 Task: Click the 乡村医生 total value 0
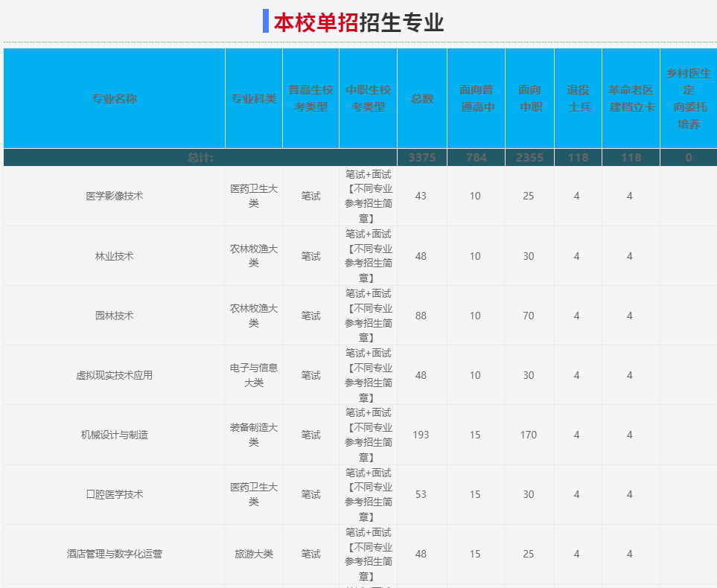tap(689, 157)
